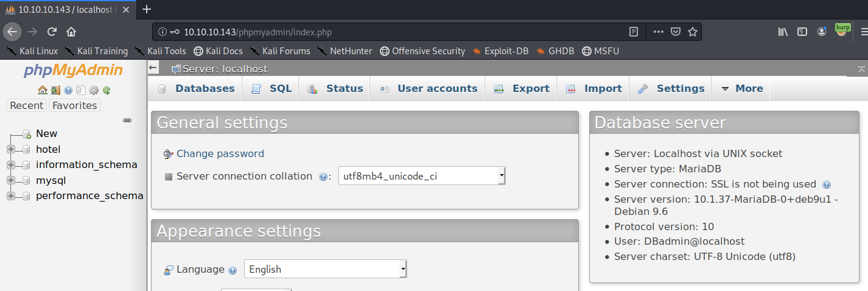Bookmark this page with star icon
This screenshot has width=868, height=291.
coord(692,32)
